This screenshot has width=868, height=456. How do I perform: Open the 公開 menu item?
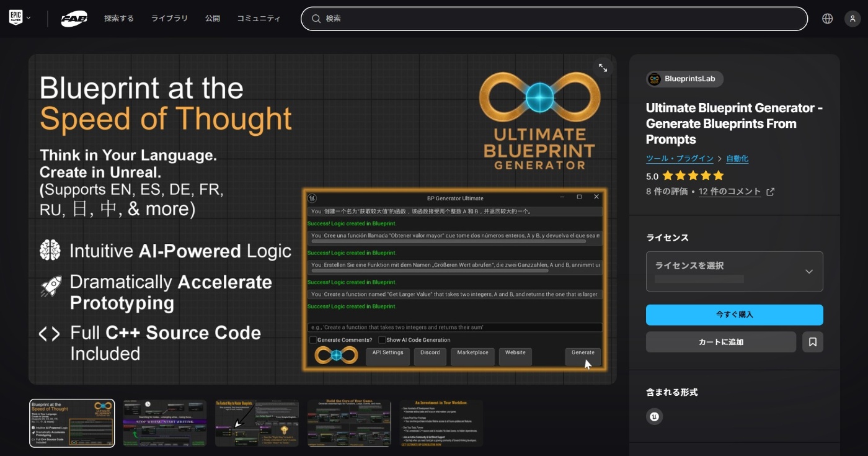pyautogui.click(x=213, y=19)
